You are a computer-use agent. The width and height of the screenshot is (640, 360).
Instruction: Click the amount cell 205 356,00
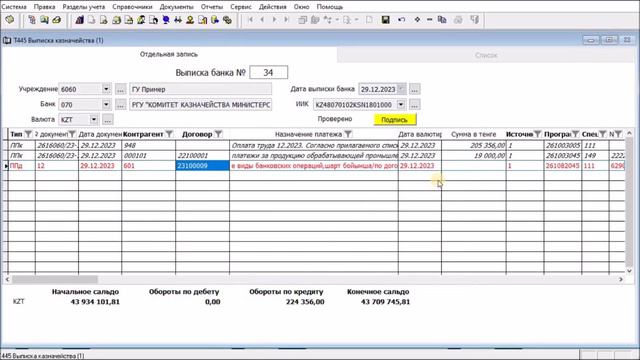[x=473, y=145]
